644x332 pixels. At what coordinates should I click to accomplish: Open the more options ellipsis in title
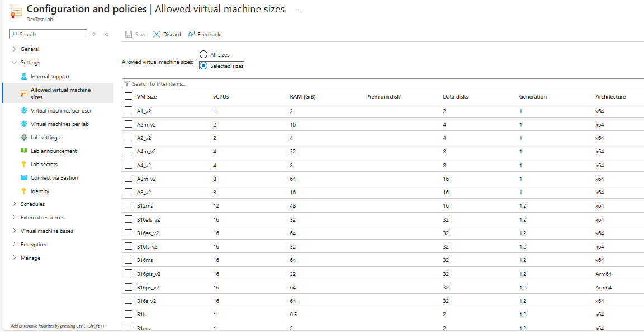(x=298, y=10)
